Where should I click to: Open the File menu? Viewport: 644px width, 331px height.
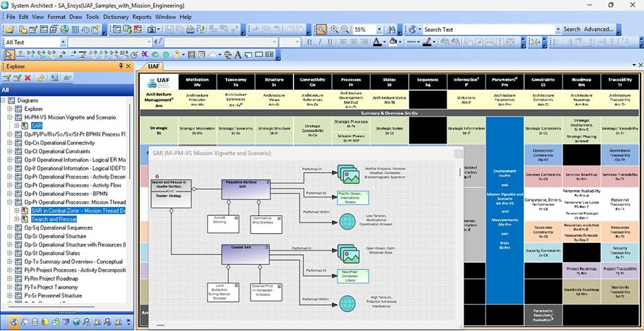pos(11,17)
